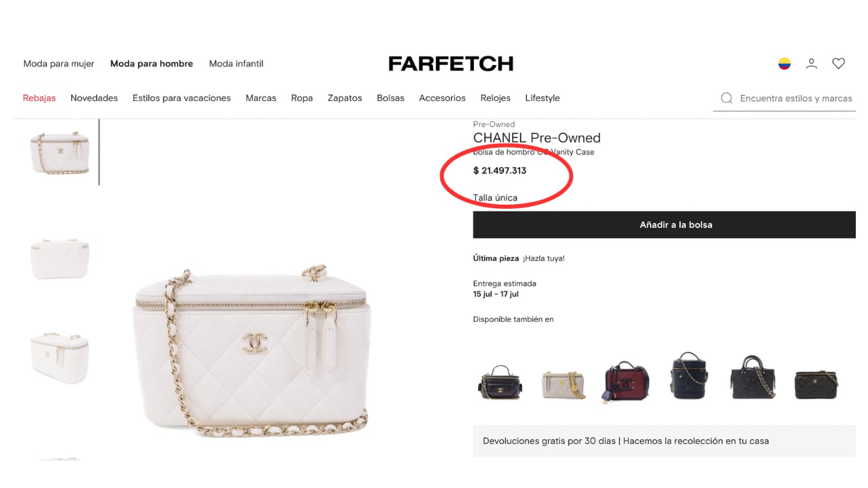This screenshot has width=868, height=488.
Task: View the burgundy bag alternative
Action: (627, 382)
